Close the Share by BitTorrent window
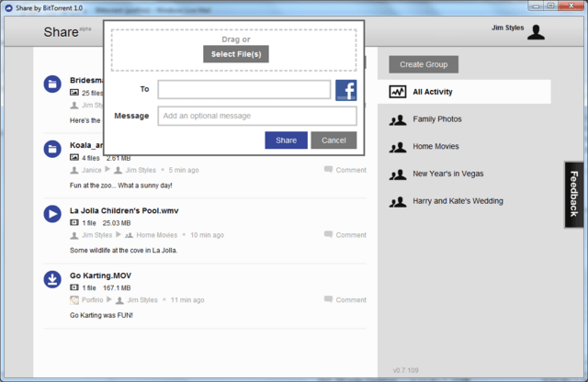 coord(571,6)
